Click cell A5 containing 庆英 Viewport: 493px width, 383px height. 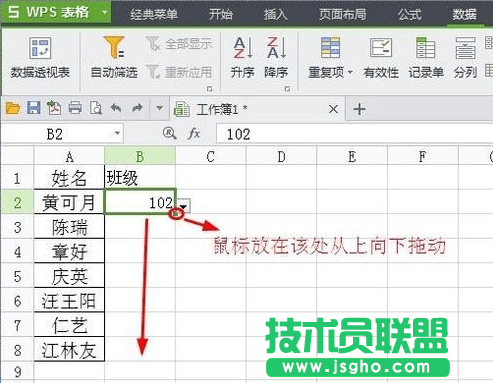click(69, 276)
